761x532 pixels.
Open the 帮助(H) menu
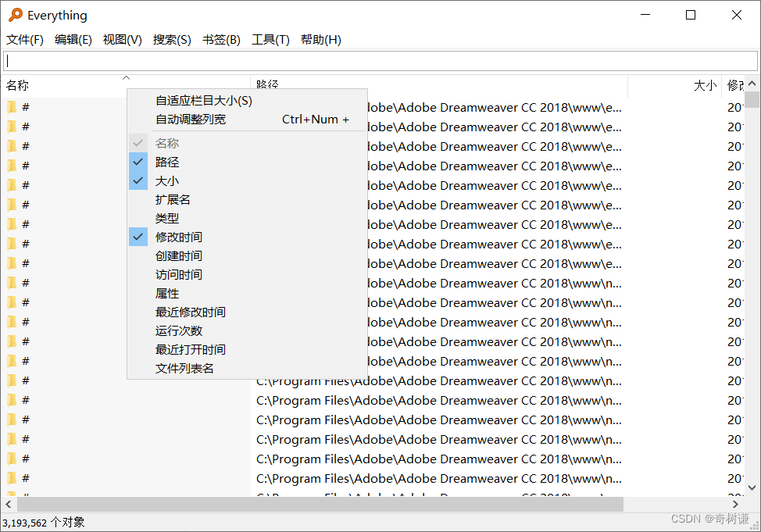coord(321,40)
